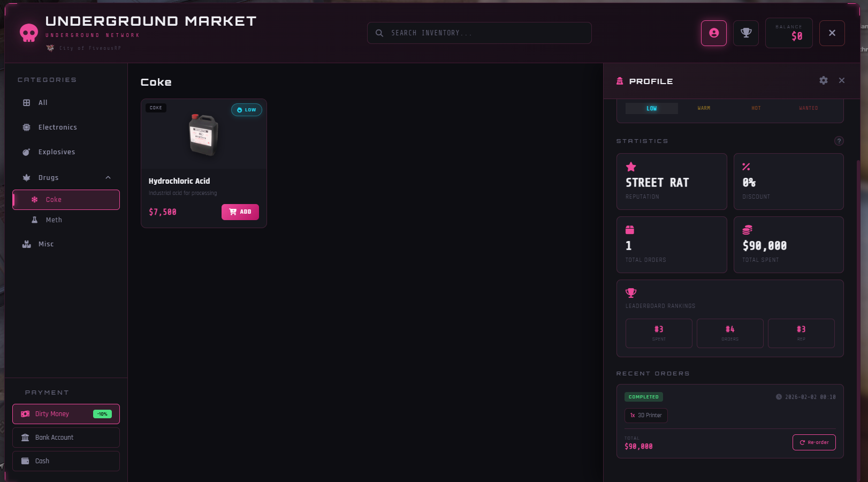Select the HOT heat level
The height and width of the screenshot is (482, 868).
(x=756, y=108)
